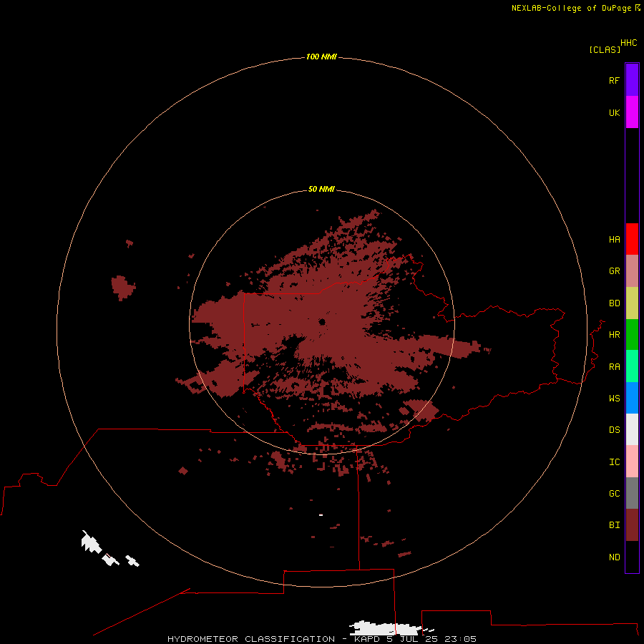The width and height of the screenshot is (644, 644).
Task: Click the RA legend label
Action: tap(614, 367)
